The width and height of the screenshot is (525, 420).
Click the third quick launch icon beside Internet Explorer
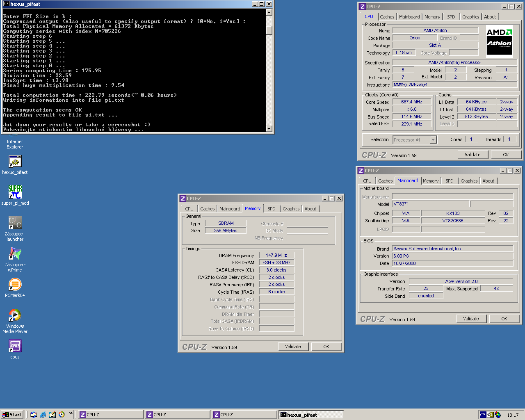click(52, 415)
